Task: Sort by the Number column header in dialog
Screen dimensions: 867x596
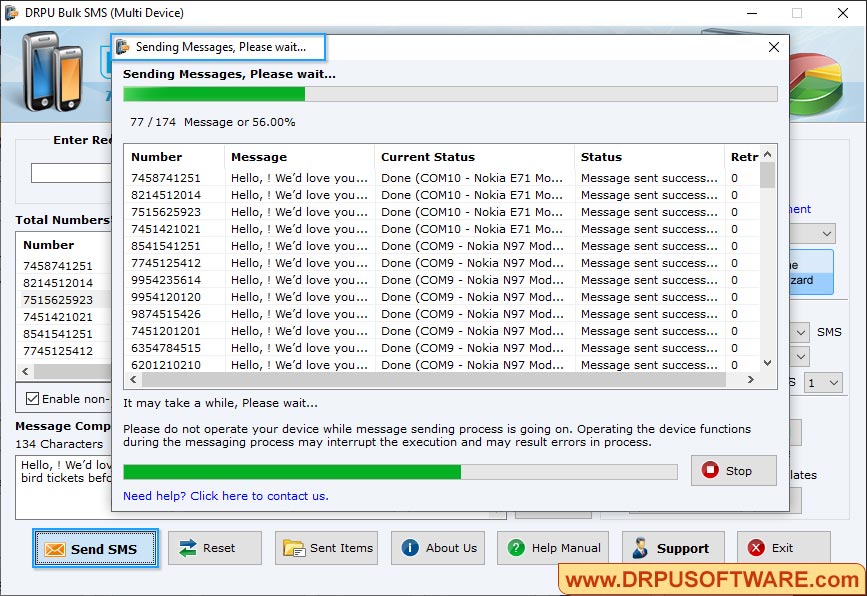Action: [174, 157]
